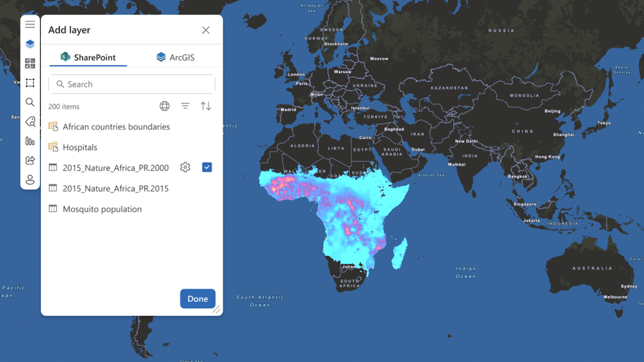The width and height of the screenshot is (644, 362).
Task: Switch to the SharePoint tab
Action: pos(88,57)
